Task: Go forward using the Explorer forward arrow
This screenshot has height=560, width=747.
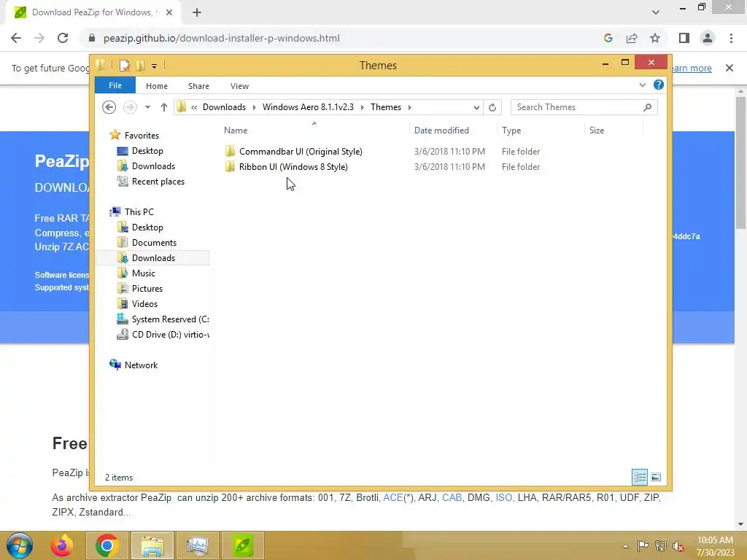Action: (x=130, y=107)
